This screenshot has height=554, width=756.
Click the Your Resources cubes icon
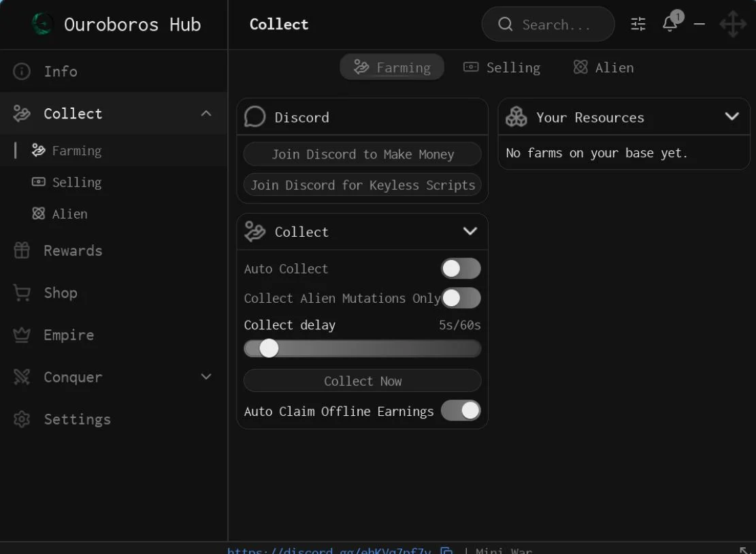click(x=516, y=116)
